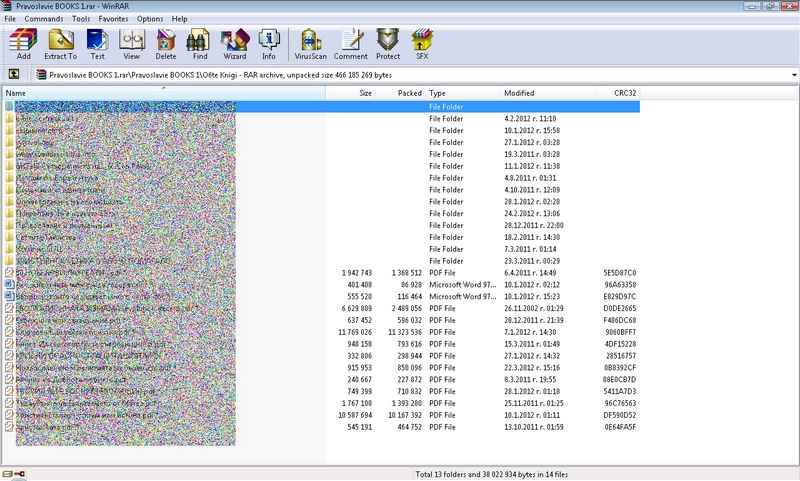800x481 pixels.
Task: Open the Options menu
Action: point(150,19)
